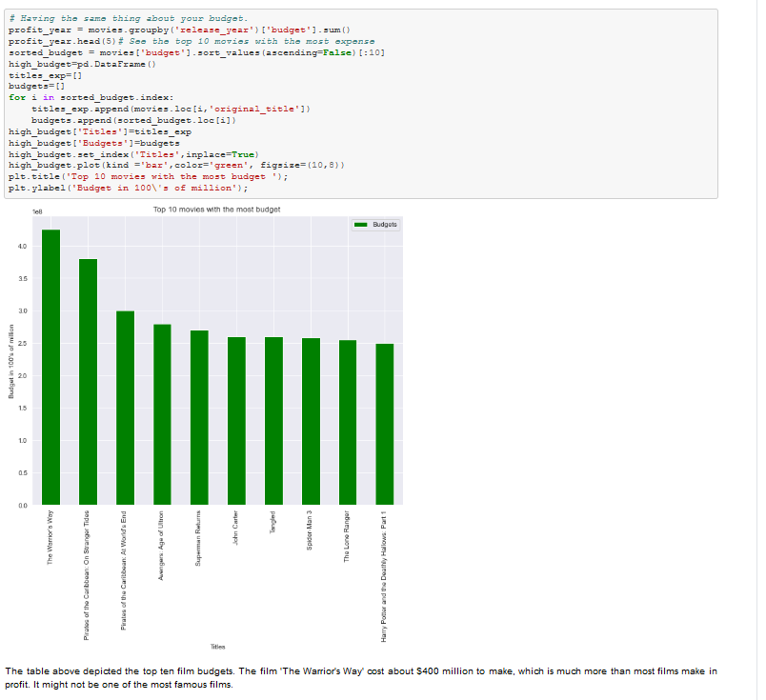Screen dimensions: 766x700
Task: Toggle the 'Budgets' legend entry
Action: (381, 225)
